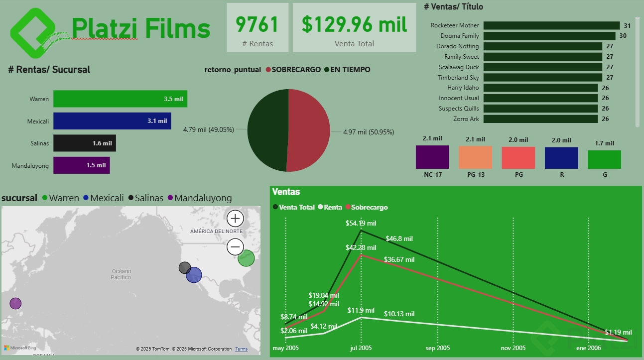Select the Suspects Quills bar
This screenshot has height=360, width=644.
click(x=540, y=109)
